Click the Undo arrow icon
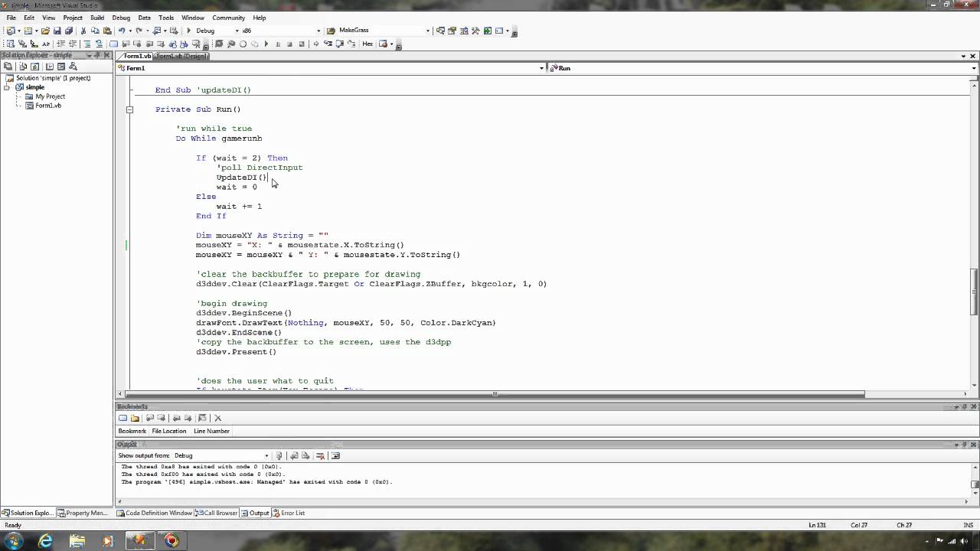 click(121, 31)
